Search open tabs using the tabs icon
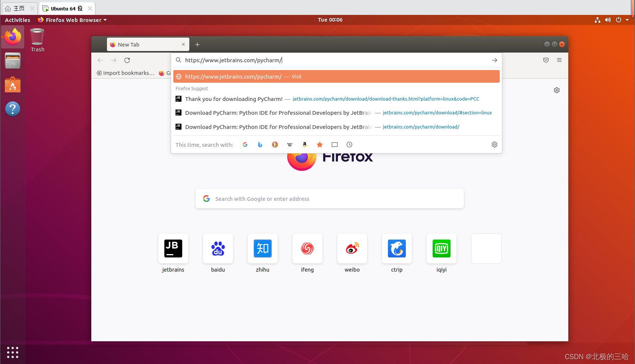 (x=335, y=145)
